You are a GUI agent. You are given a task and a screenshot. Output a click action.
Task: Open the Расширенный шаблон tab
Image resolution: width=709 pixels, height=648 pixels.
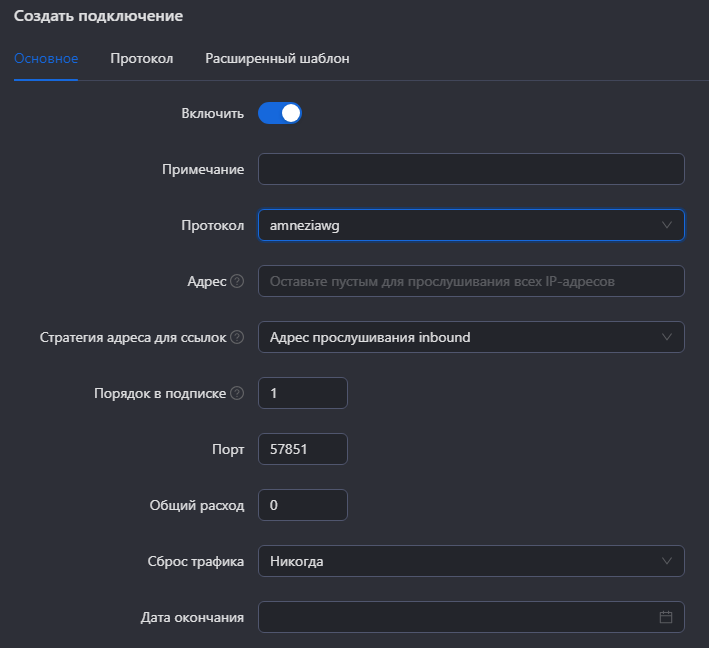pyautogui.click(x=277, y=58)
